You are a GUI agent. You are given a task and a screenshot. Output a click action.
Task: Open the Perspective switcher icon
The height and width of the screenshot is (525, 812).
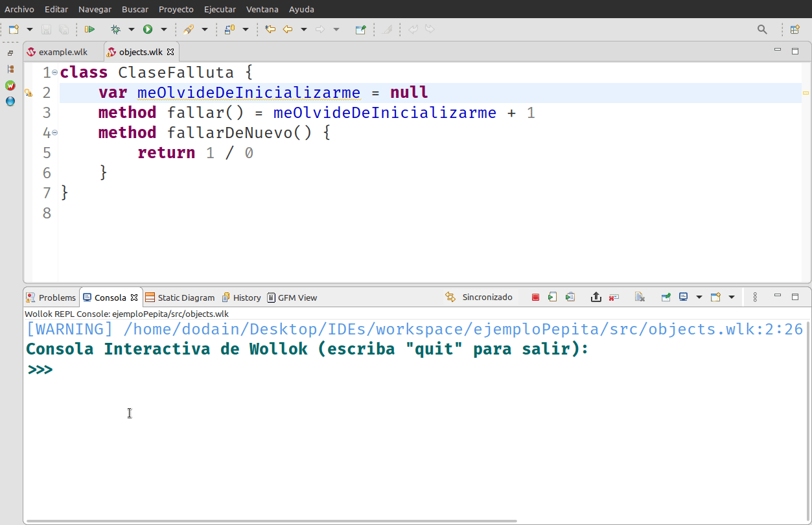tap(795, 29)
